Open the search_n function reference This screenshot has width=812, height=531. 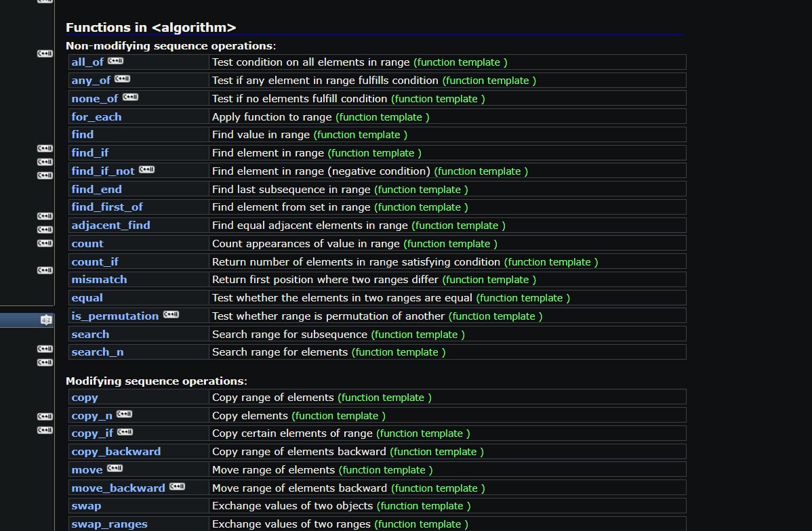point(98,352)
